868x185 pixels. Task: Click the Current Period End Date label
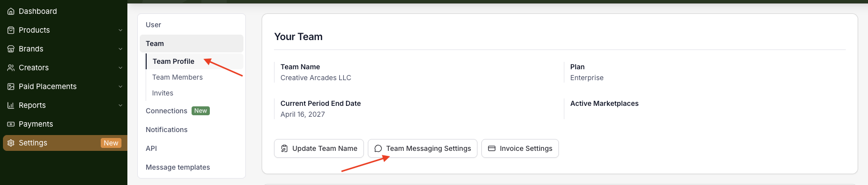tap(320, 103)
